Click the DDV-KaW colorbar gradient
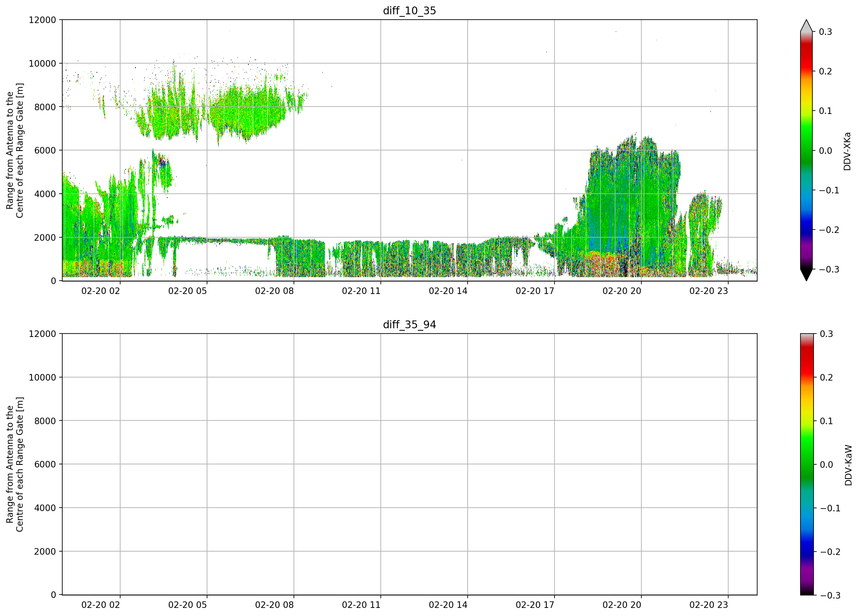This screenshot has height=616, width=859. pyautogui.click(x=806, y=464)
